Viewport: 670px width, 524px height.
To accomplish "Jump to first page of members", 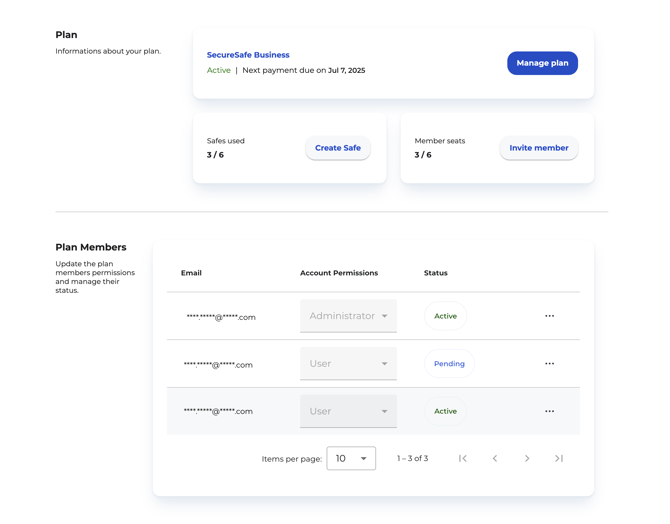I will pyautogui.click(x=463, y=459).
